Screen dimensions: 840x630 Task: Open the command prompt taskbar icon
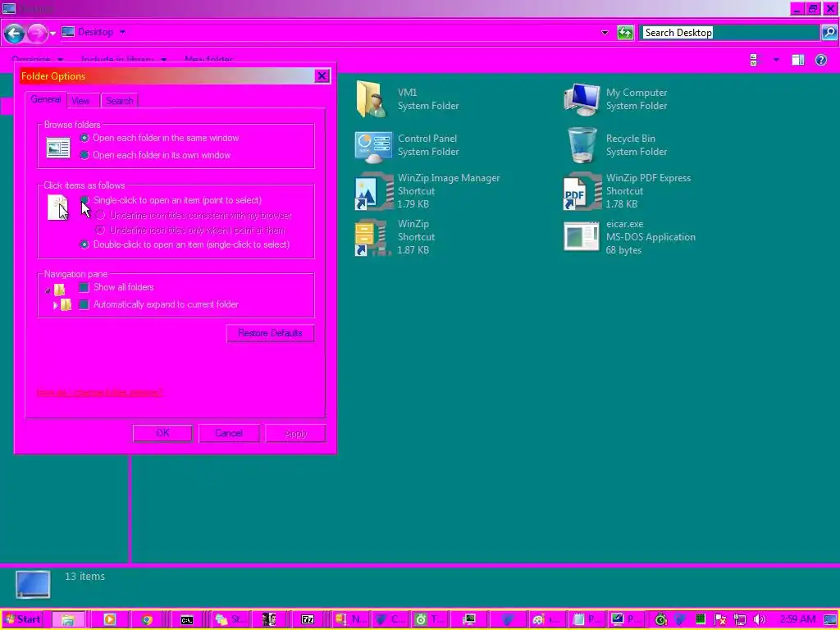(x=186, y=619)
